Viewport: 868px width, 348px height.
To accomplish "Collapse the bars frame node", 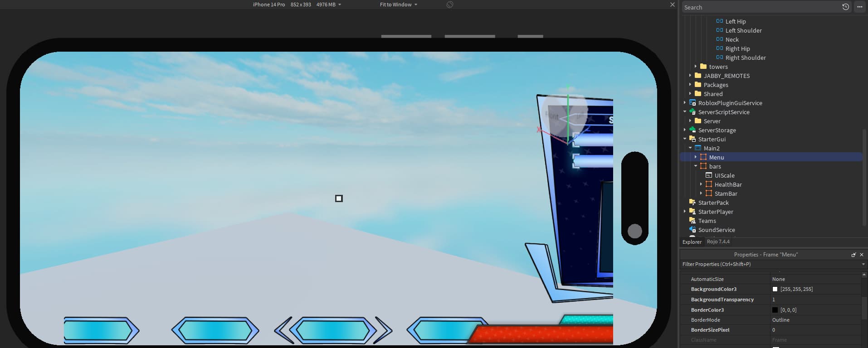I will pyautogui.click(x=696, y=166).
